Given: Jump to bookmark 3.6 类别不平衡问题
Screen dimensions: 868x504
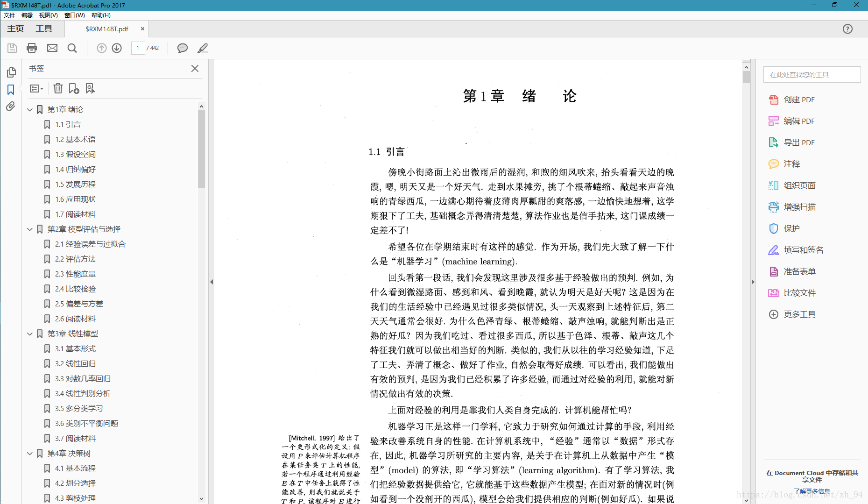Looking at the screenshot, I should 86,423.
